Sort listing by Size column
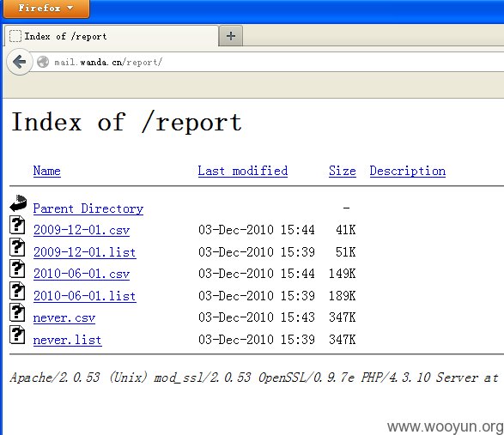 343,171
